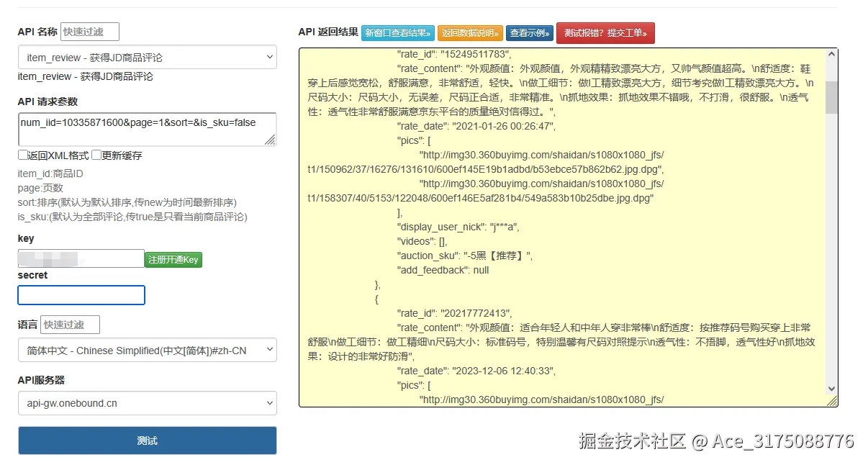Click the item_id:商品ID hint text
868x465 pixels.
click(50, 173)
